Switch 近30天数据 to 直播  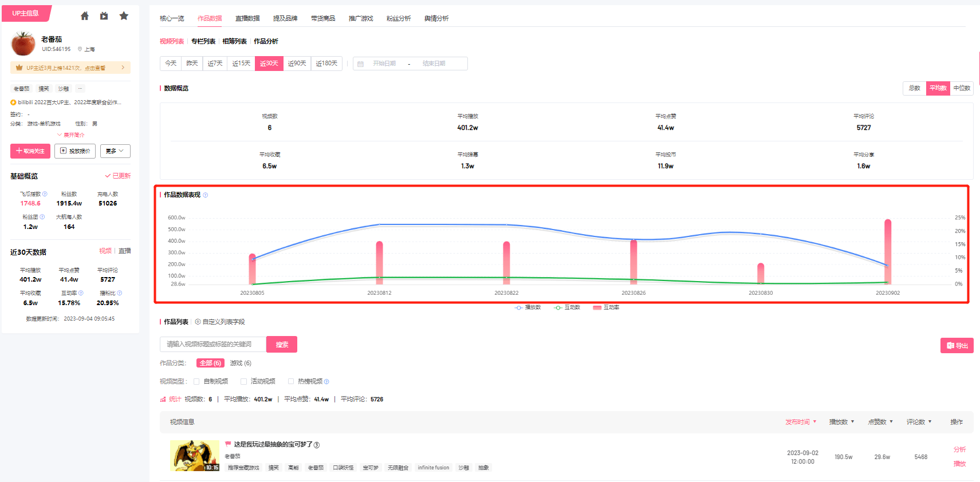coord(125,251)
